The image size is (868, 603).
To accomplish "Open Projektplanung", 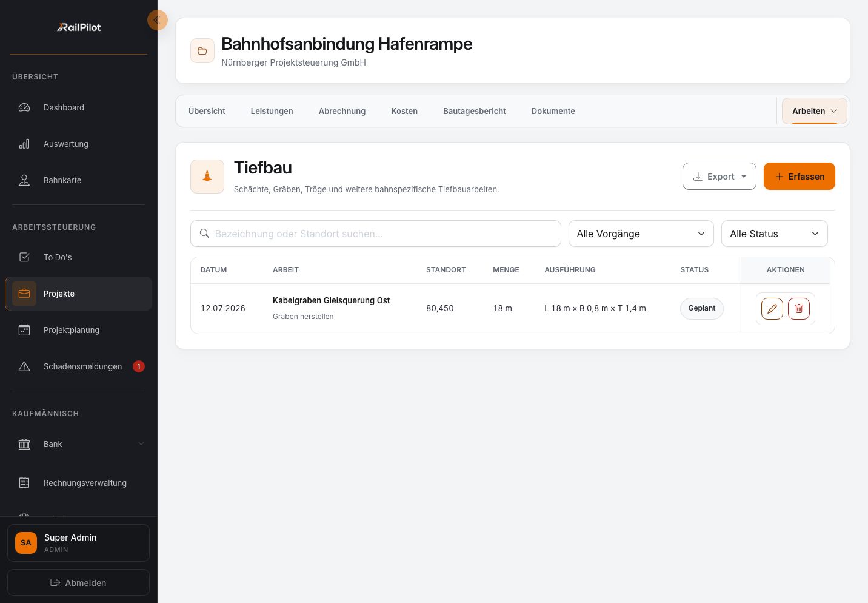I will [x=79, y=330].
